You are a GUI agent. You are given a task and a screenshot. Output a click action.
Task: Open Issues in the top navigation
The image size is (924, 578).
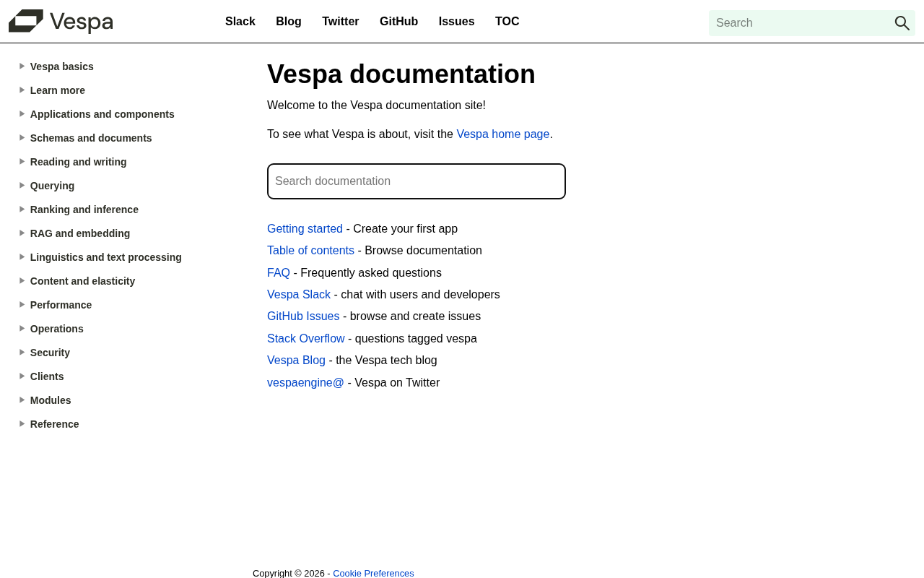click(x=457, y=22)
